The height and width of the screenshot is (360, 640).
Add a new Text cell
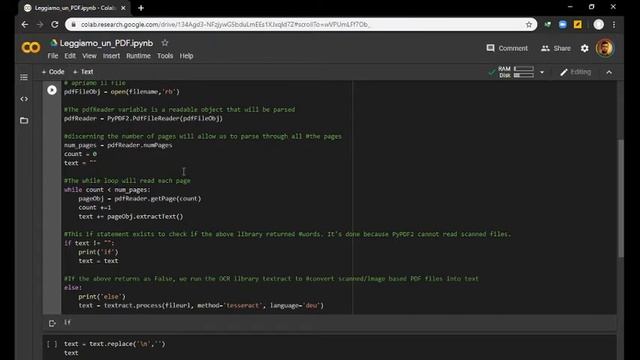point(83,72)
